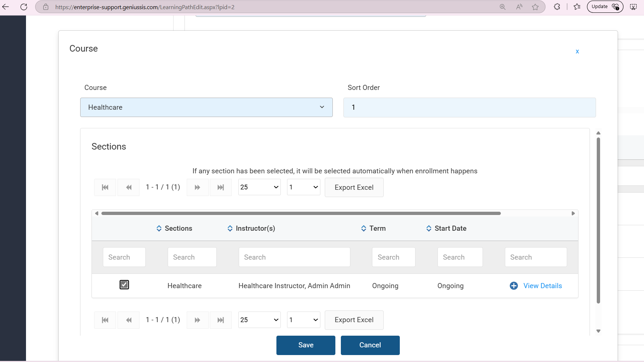This screenshot has height=362, width=644.
Task: Click the plus icon beside View Details
Action: [x=514, y=286]
